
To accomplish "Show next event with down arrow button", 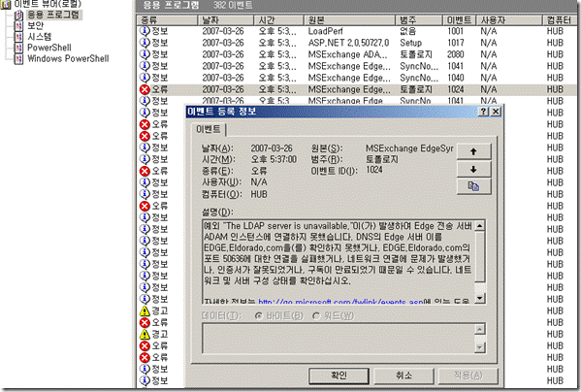I will pos(473,170).
